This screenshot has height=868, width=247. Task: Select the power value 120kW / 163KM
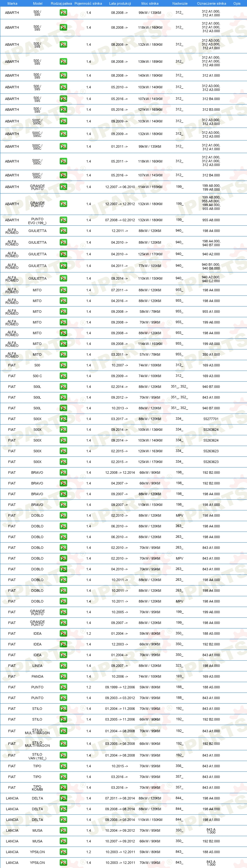[x=150, y=451]
